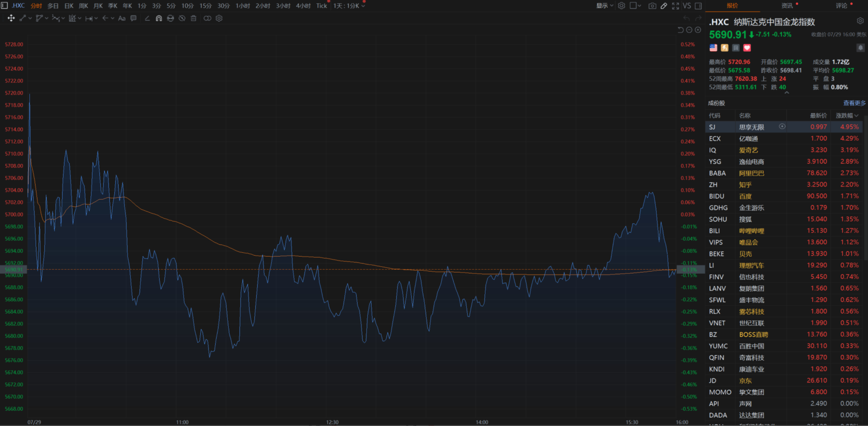Open the 资讯 news tab
The width and height of the screenshot is (868, 426).
pyautogui.click(x=787, y=6)
